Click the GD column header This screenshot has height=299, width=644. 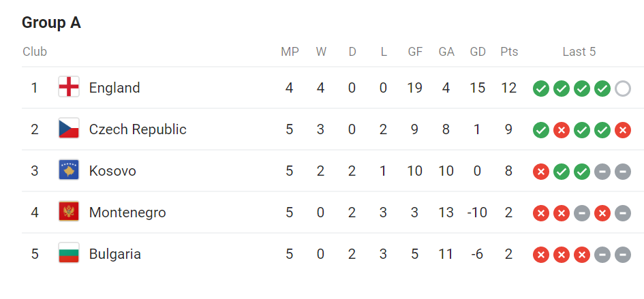pos(478,52)
